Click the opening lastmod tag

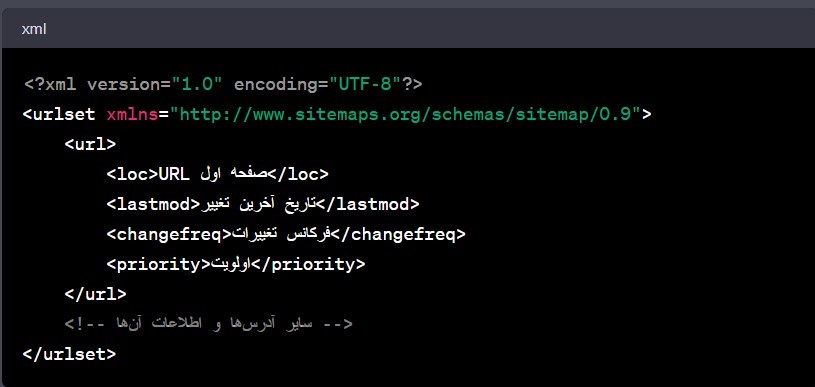point(153,205)
